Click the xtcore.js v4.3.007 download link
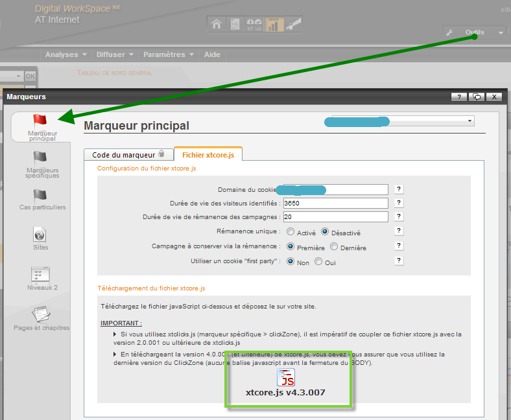Screen dimensions: 511x420 point(285,392)
